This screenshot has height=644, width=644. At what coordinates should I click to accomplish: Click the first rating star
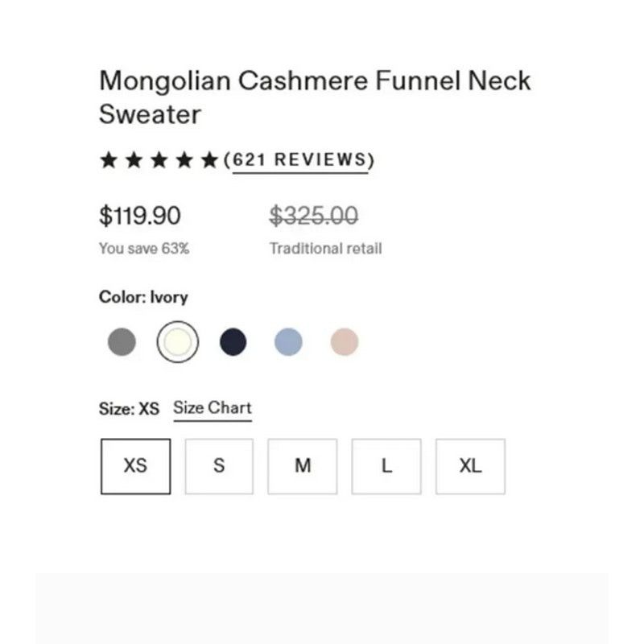(109, 159)
